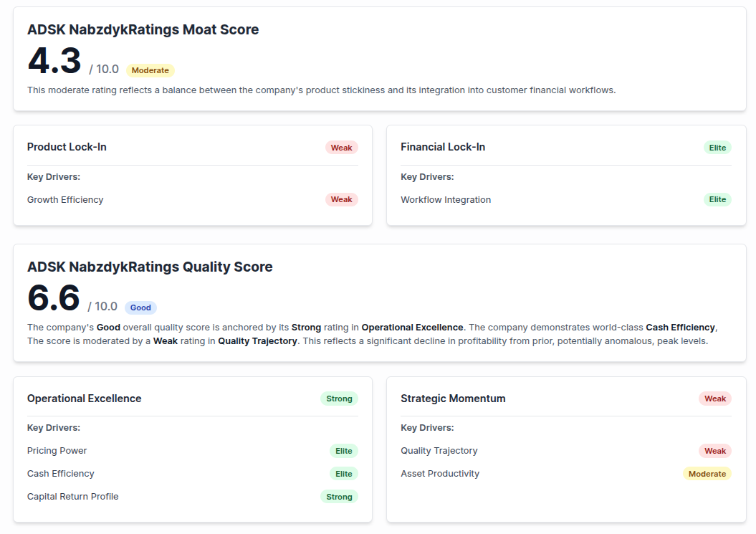This screenshot has width=756, height=534.
Task: Click the Weak badge in Product Lock-In header
Action: click(341, 148)
